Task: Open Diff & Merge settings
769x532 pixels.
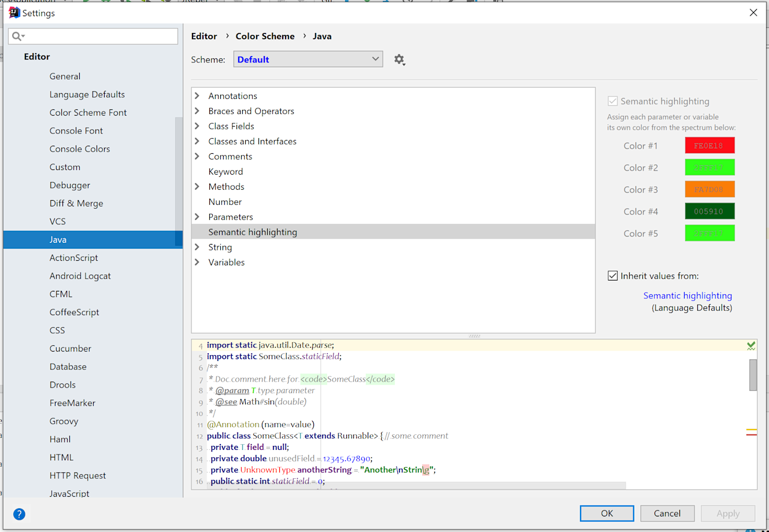Action: click(x=76, y=204)
